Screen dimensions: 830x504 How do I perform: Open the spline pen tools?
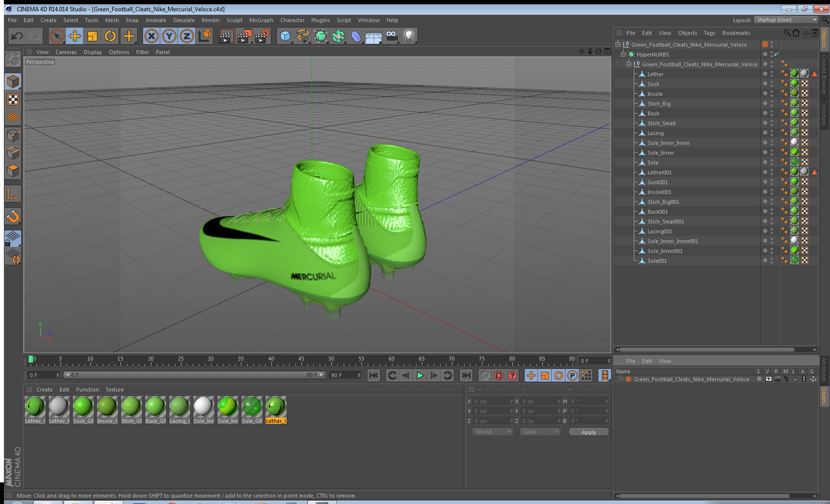tap(303, 36)
